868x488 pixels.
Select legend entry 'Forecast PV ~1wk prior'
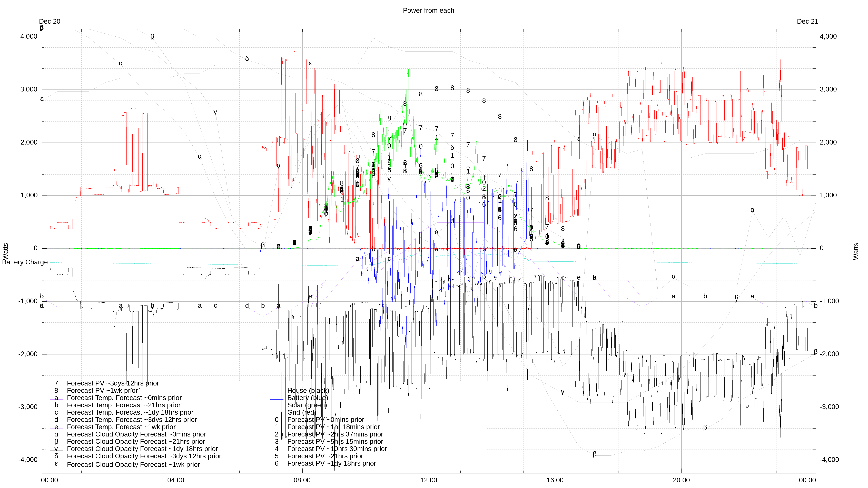[102, 391]
